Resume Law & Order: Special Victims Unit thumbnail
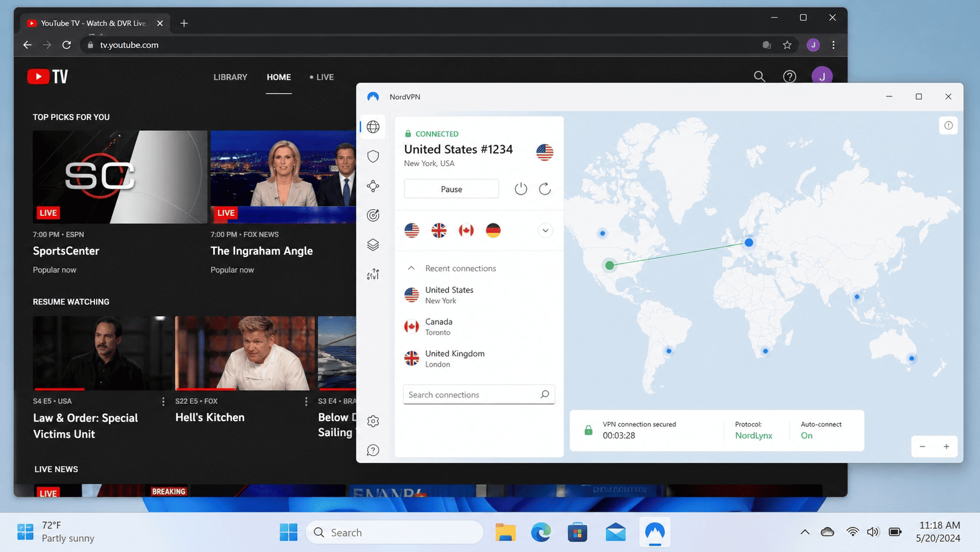 pyautogui.click(x=102, y=353)
